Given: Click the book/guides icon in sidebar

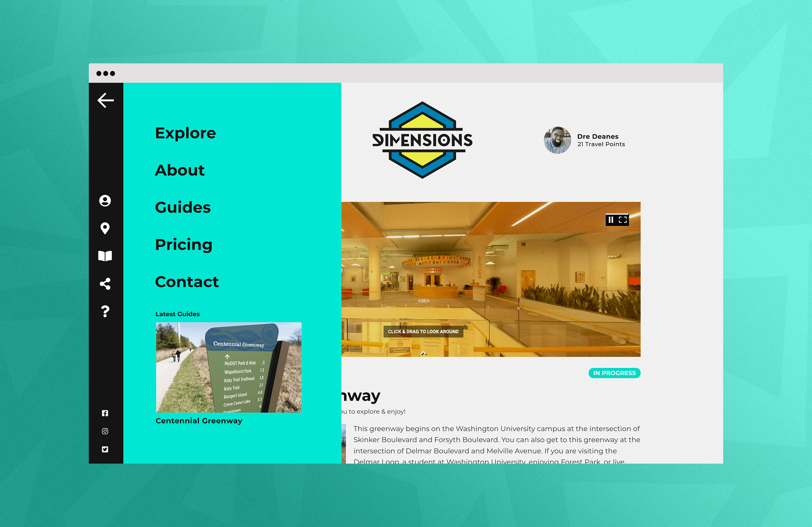Looking at the screenshot, I should click(105, 255).
